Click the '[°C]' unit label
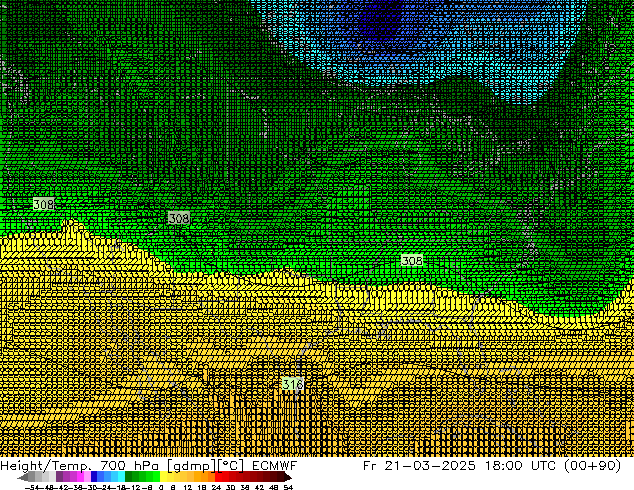 [230, 466]
